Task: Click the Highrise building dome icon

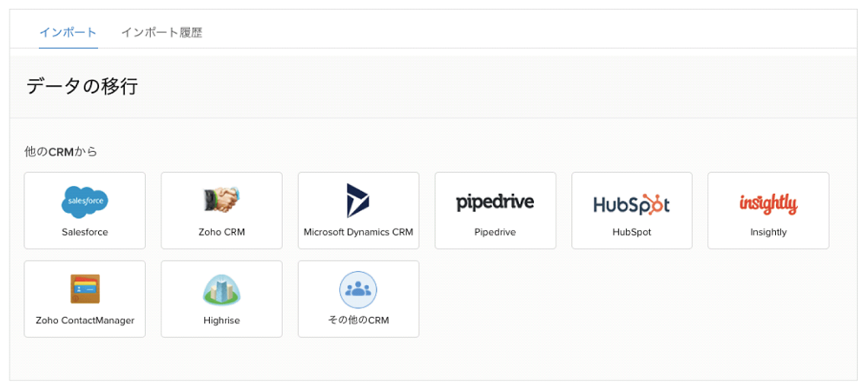Action: coord(221,289)
